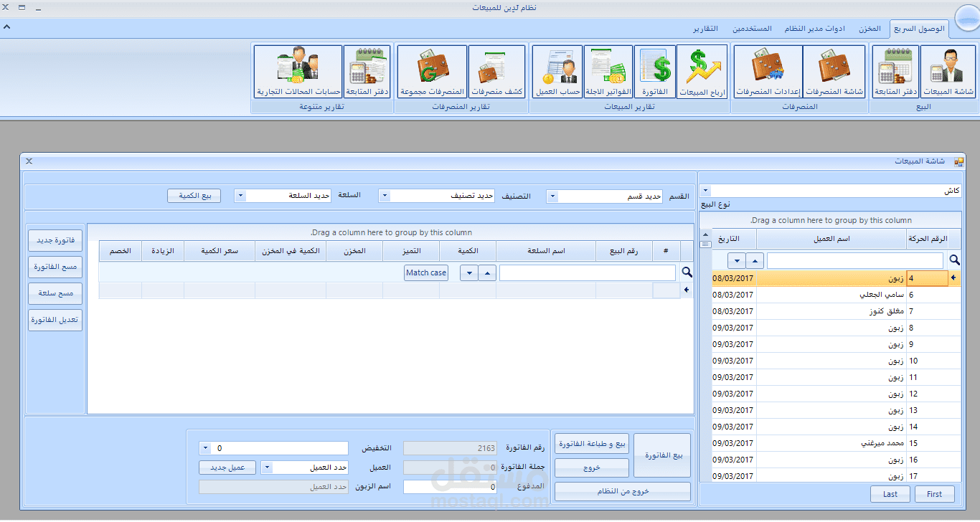Open شاشة المنصرفات icon
980x522 pixels.
[x=834, y=72]
